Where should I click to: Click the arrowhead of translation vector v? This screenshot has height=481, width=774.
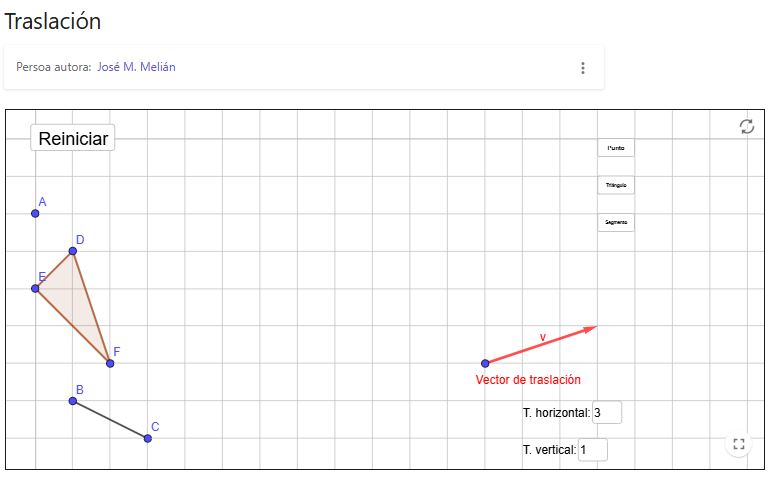(x=593, y=328)
